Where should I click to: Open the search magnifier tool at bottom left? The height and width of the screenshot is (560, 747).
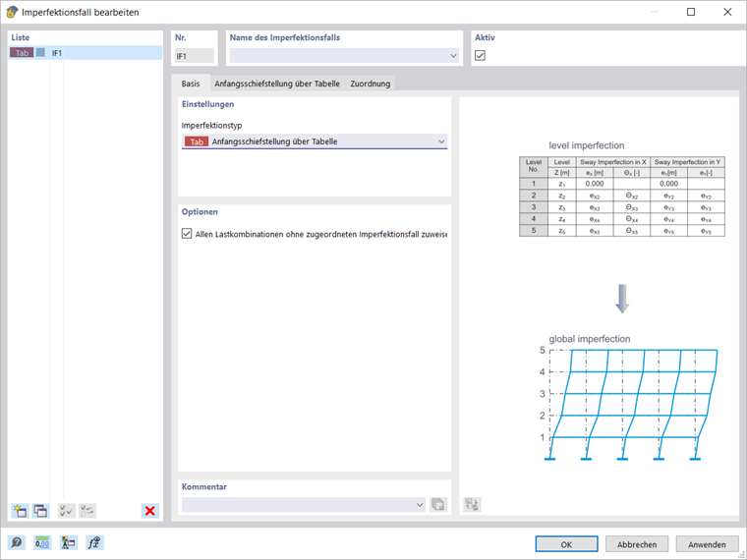click(17, 542)
